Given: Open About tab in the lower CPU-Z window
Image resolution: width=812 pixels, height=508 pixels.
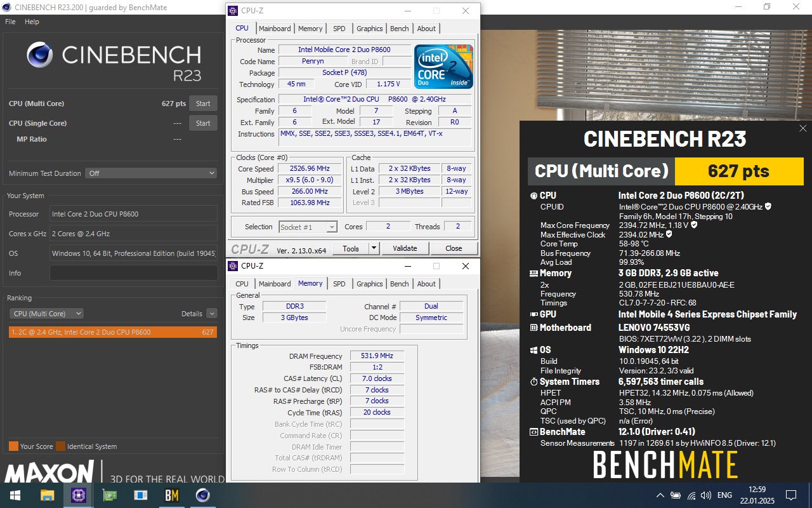Looking at the screenshot, I should click(426, 284).
